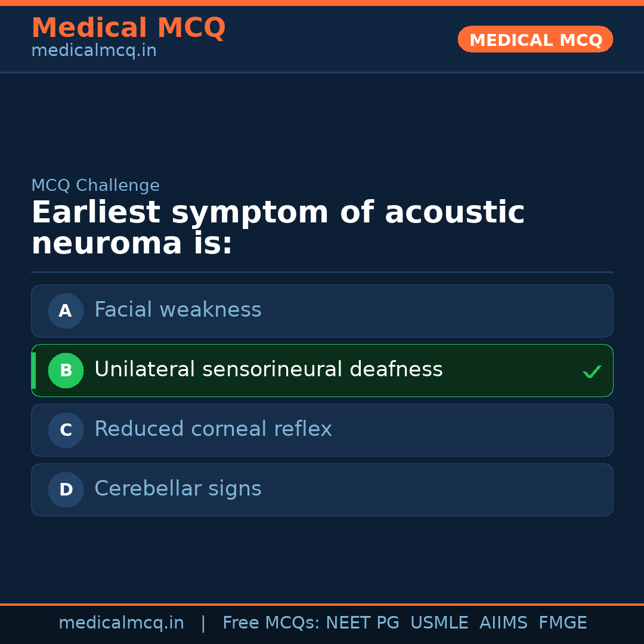Click the green checkmark on option B
This screenshot has height=644, width=644.
tap(592, 371)
